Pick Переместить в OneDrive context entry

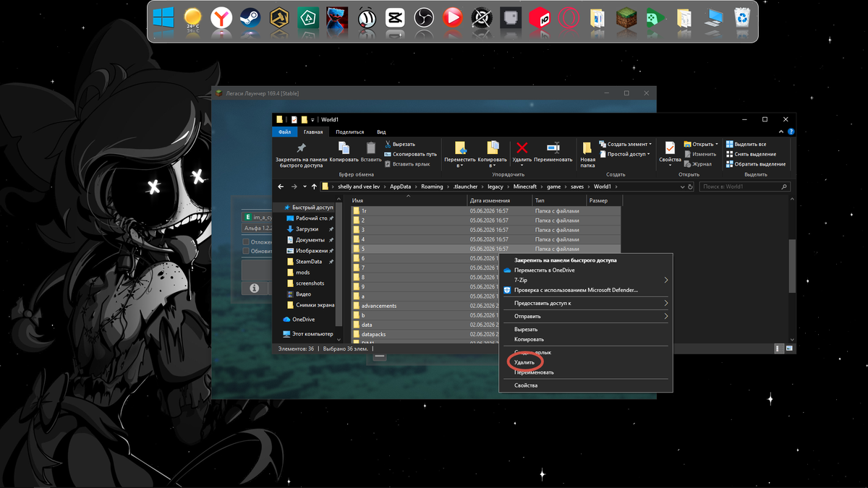(x=544, y=270)
